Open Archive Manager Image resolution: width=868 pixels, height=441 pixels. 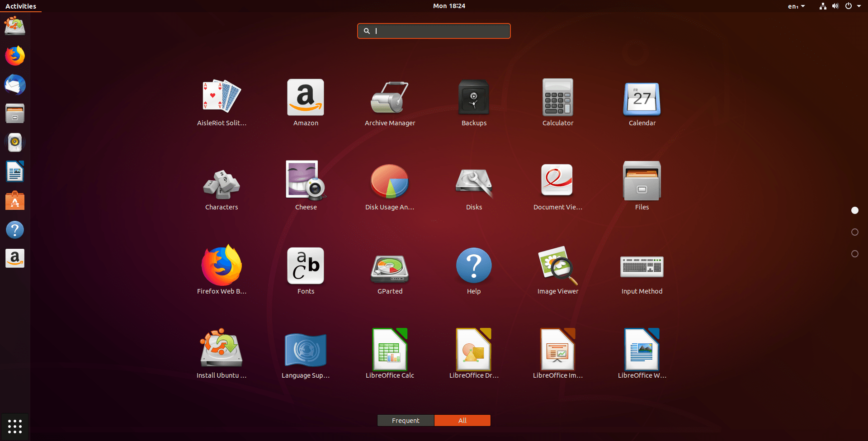coord(390,102)
